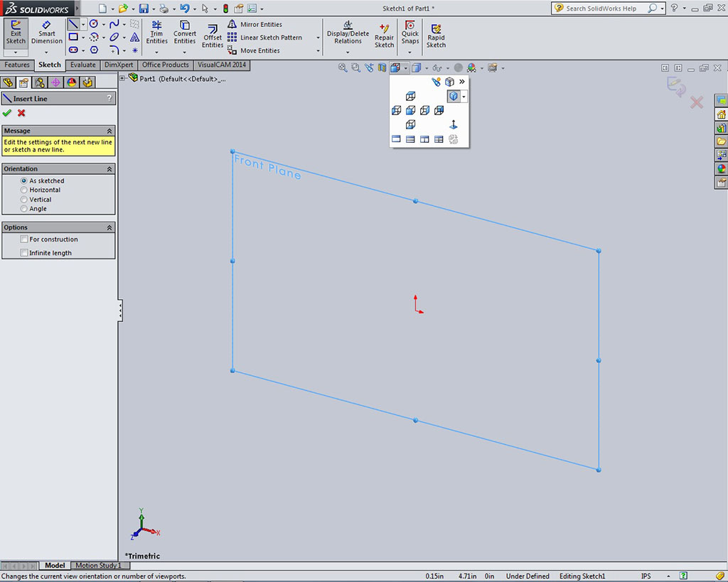Switch to the Evaluate tab
Viewport: 728px width, 582px height.
(x=82, y=65)
